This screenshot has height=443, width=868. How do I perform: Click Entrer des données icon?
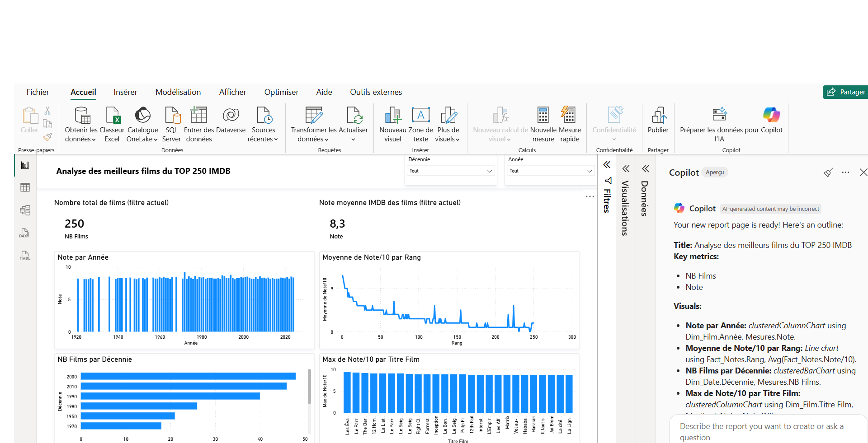pos(198,115)
